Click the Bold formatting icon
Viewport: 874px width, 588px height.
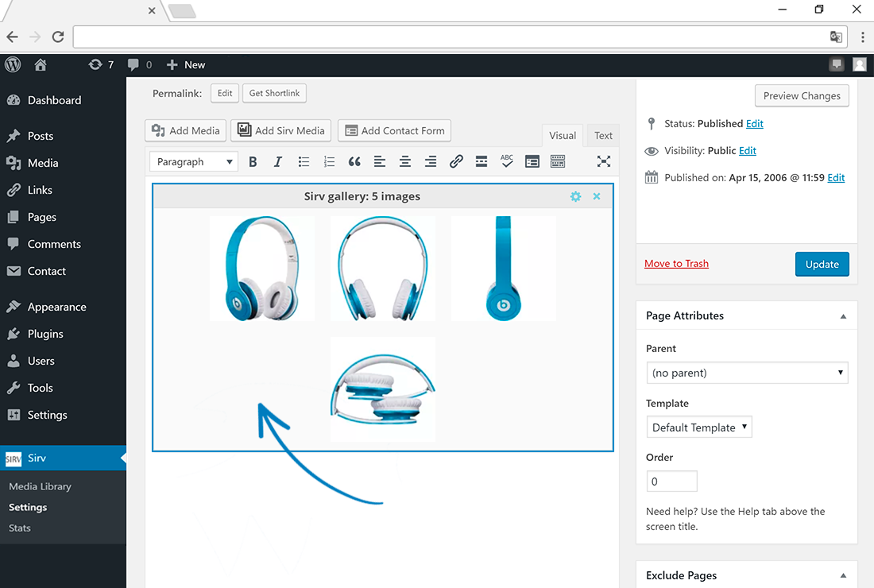[253, 162]
